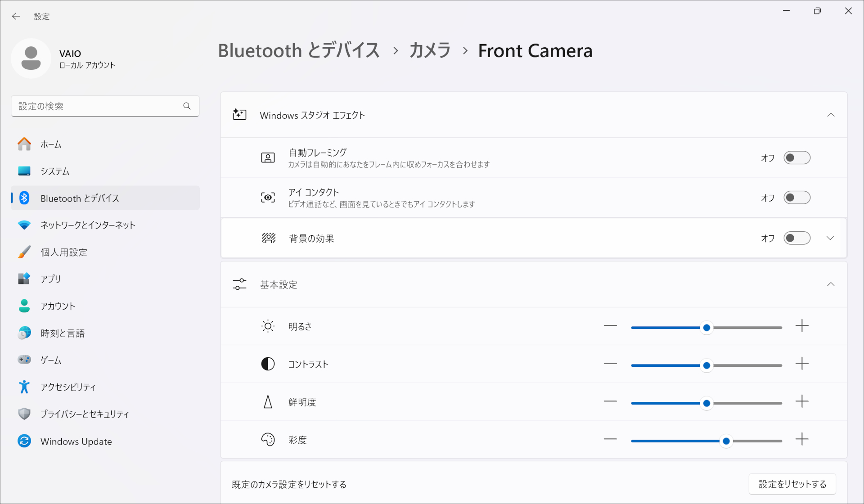Click the VAIO user avatar icon
This screenshot has height=504, width=864.
31,58
